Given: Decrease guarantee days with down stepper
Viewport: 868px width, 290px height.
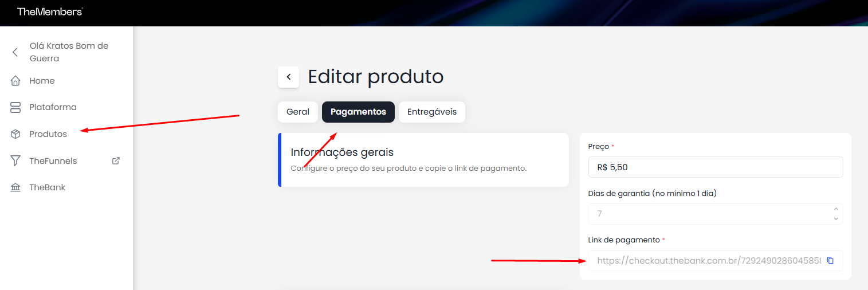Looking at the screenshot, I should click(x=836, y=218).
